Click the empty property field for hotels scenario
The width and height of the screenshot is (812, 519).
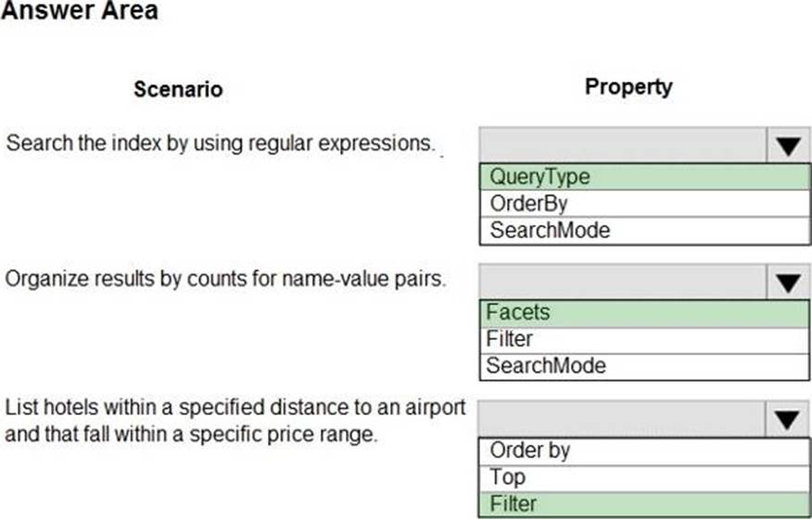point(623,420)
